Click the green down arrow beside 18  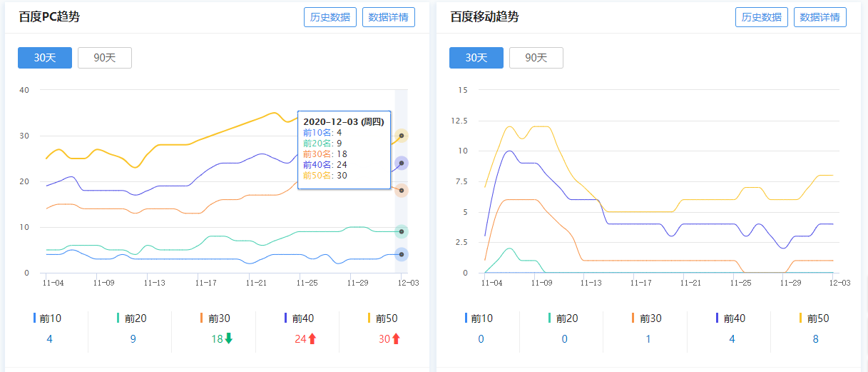229,339
